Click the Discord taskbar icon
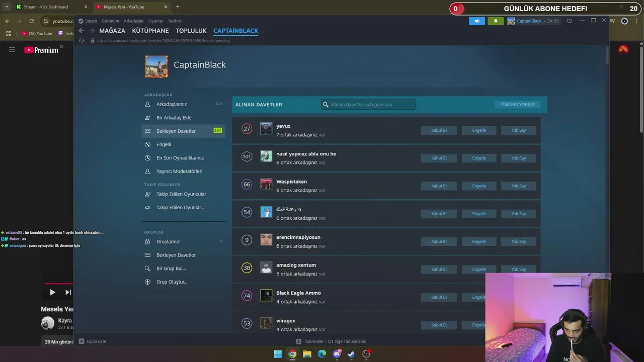Screen dimensions: 644x362 pyautogui.click(x=337, y=354)
